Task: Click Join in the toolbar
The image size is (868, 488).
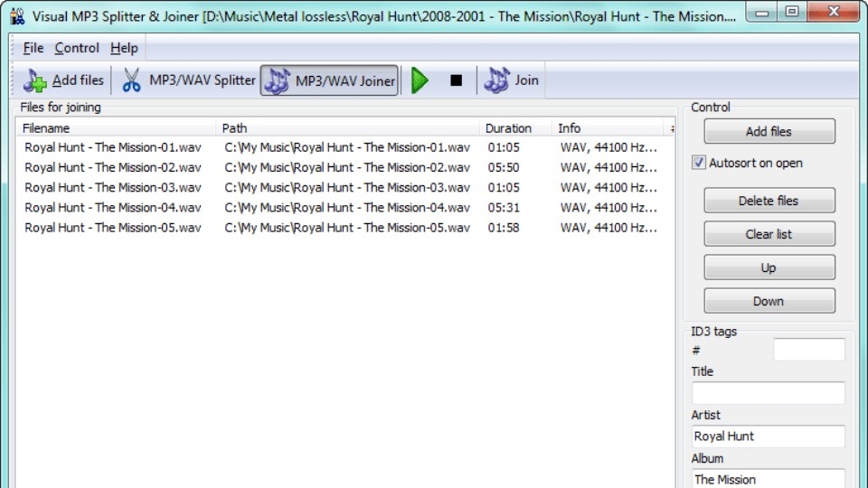Action: [x=512, y=80]
